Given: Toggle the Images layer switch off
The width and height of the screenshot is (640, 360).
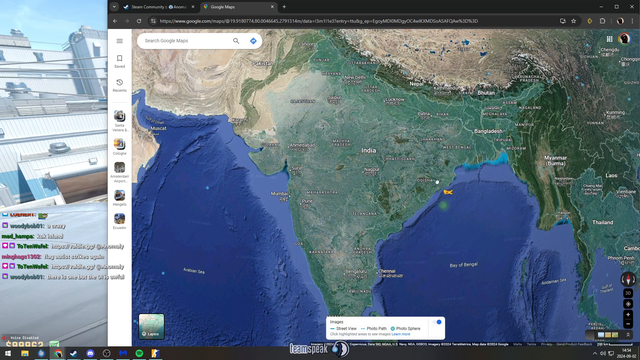Looking at the screenshot, I should coord(438,322).
